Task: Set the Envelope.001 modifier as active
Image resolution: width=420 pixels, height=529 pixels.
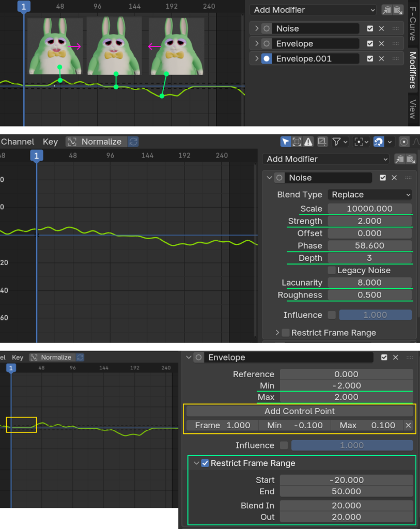Action: pyautogui.click(x=267, y=59)
